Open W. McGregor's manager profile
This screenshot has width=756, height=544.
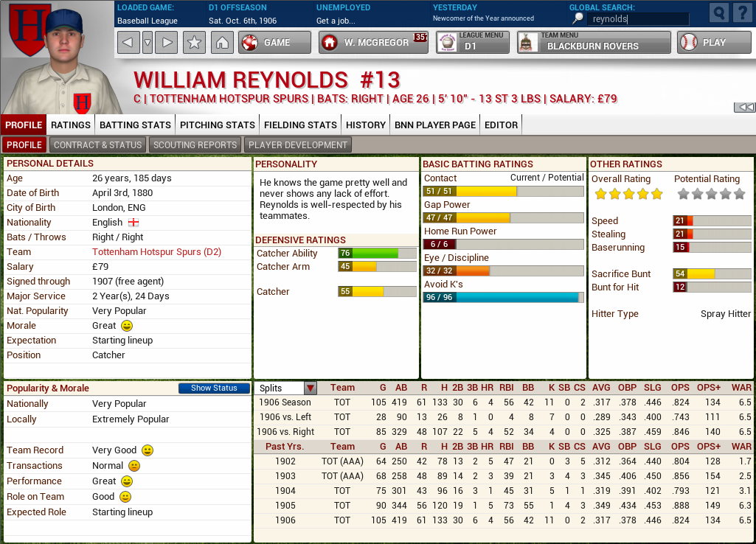coord(372,42)
